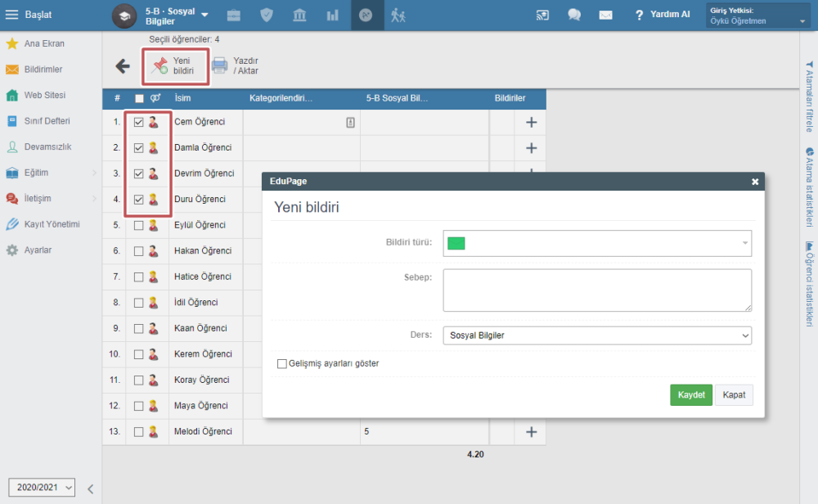The image size is (818, 504).
Task: Click Maya Öğrenci's student avatar icon
Action: pos(153,406)
